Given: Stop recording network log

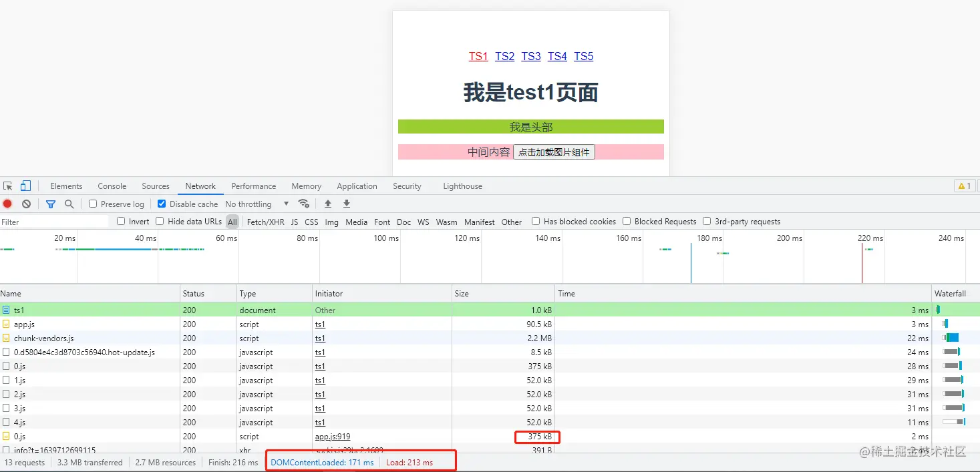Looking at the screenshot, I should click(7, 204).
